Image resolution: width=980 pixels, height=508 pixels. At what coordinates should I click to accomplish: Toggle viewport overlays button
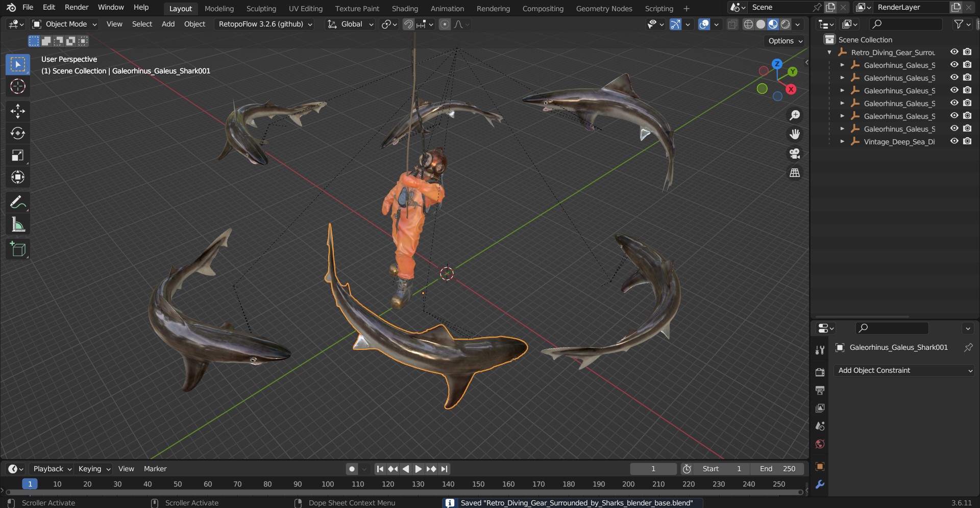point(704,24)
